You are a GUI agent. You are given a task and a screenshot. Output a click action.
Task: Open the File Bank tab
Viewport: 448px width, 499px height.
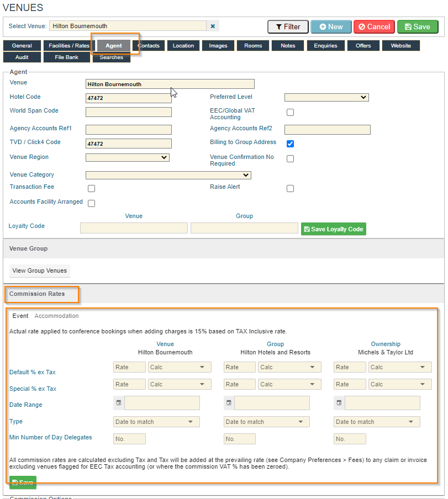(66, 57)
